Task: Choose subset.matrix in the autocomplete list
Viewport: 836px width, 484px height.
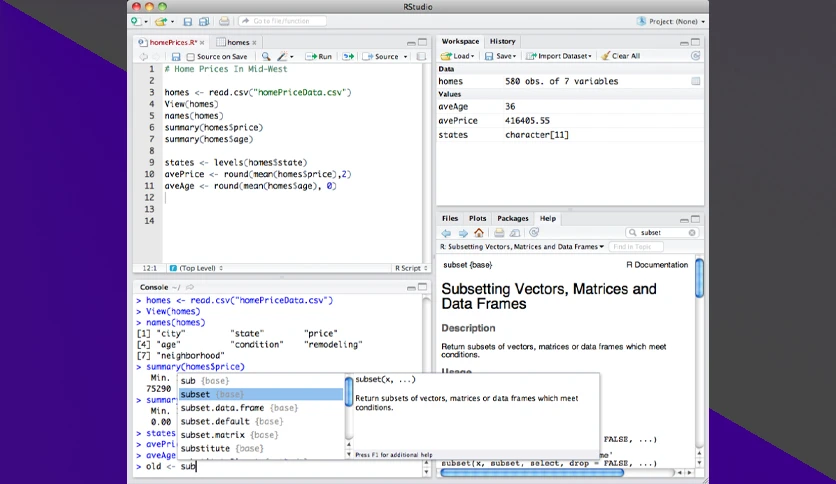Action: click(261, 435)
